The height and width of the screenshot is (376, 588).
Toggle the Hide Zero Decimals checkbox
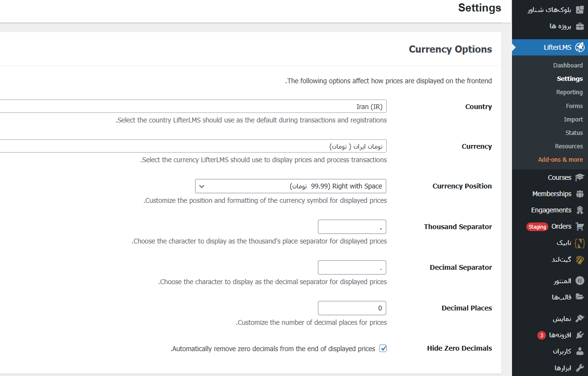click(x=383, y=349)
